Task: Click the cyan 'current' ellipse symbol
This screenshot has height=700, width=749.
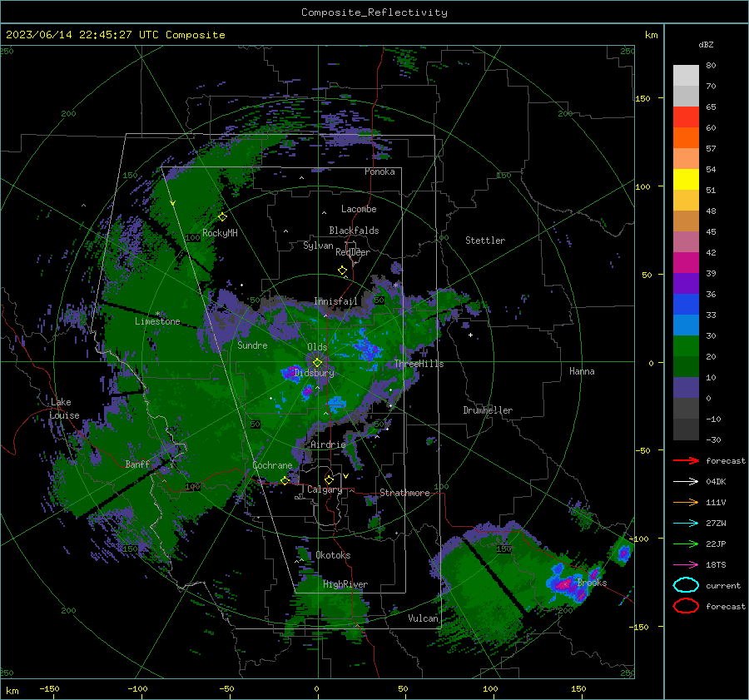Action: (x=686, y=585)
